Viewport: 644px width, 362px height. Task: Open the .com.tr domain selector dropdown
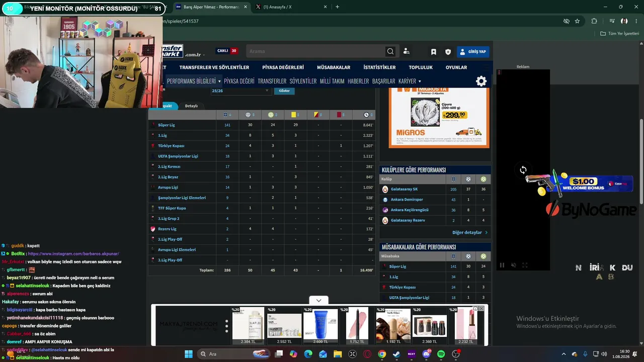194,55
